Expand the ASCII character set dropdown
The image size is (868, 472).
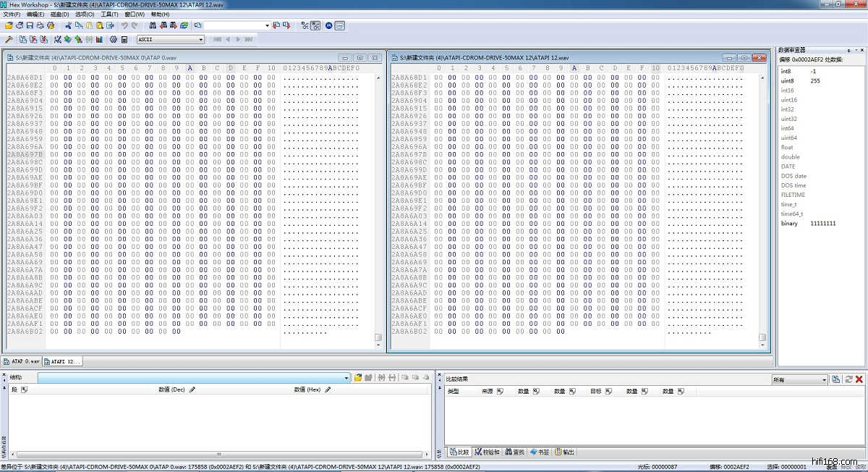coord(200,39)
